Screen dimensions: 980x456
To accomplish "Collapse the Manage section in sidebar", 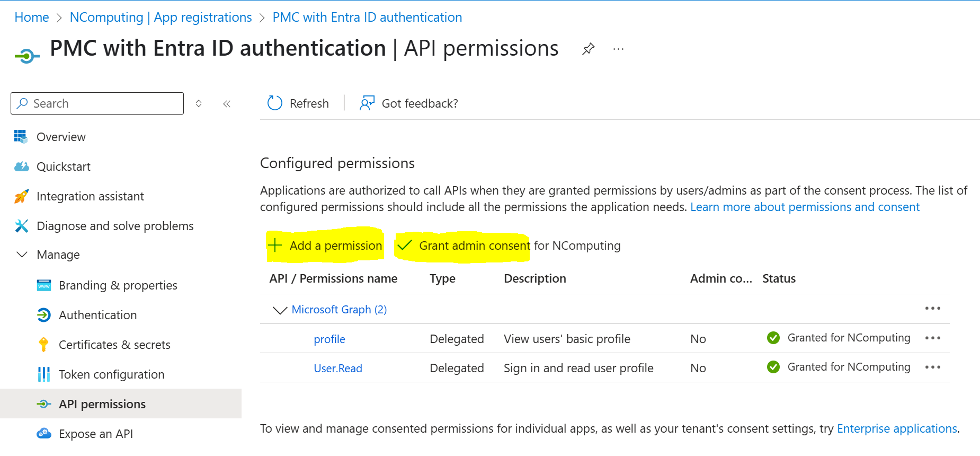I will pos(22,255).
